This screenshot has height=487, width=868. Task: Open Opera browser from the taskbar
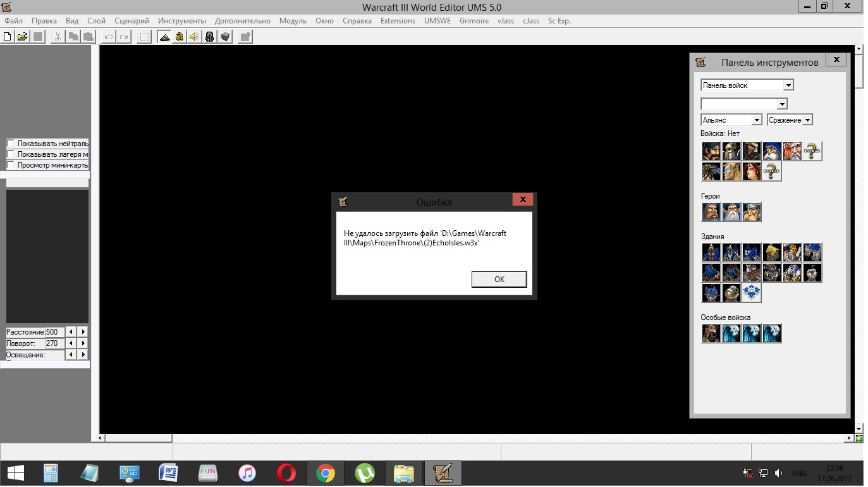pyautogui.click(x=286, y=473)
